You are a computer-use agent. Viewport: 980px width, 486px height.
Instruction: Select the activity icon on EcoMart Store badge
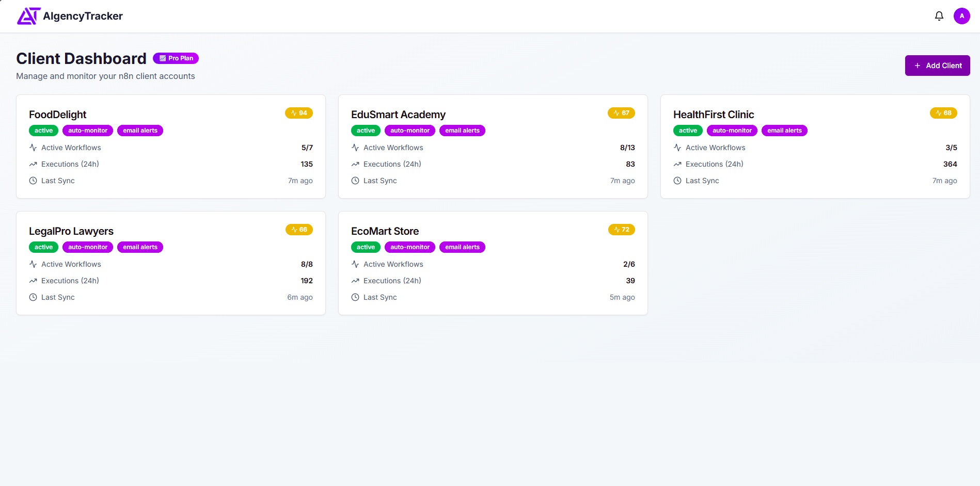[x=616, y=230]
